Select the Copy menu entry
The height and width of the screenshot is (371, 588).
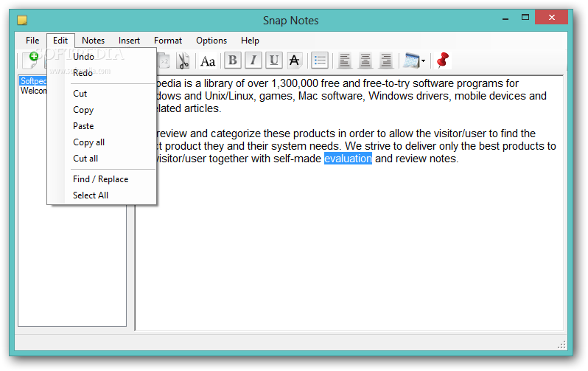tap(102, 110)
